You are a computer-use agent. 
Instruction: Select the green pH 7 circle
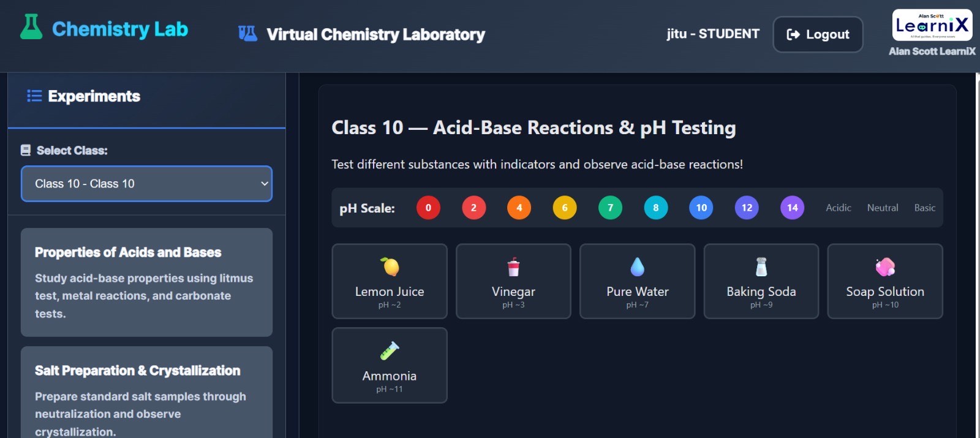tap(610, 208)
